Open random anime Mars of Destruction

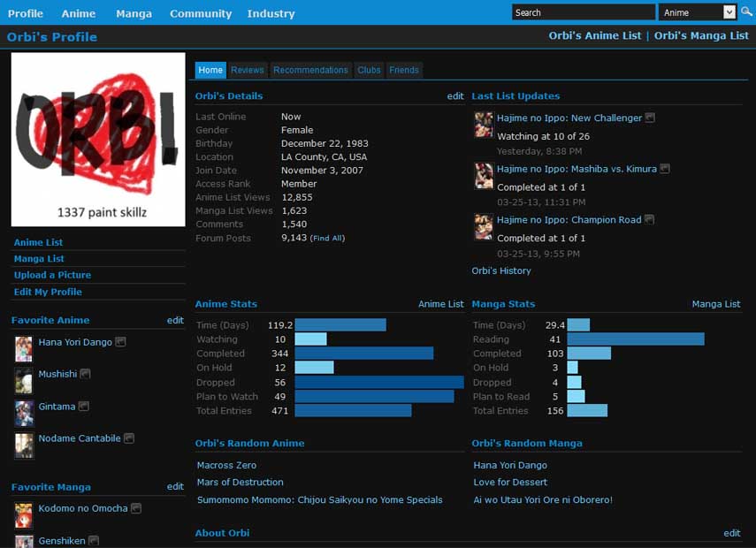241,483
